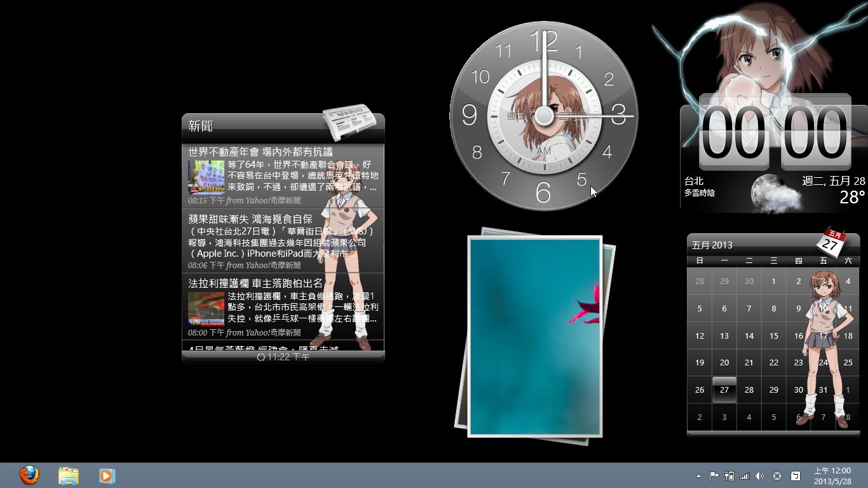Open the moon and cloud weather icon

(776, 193)
